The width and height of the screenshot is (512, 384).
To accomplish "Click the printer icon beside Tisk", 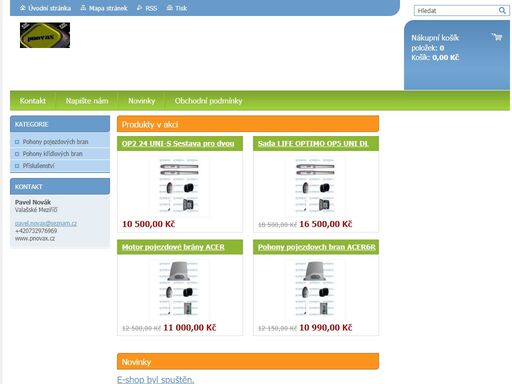I will click(169, 8).
